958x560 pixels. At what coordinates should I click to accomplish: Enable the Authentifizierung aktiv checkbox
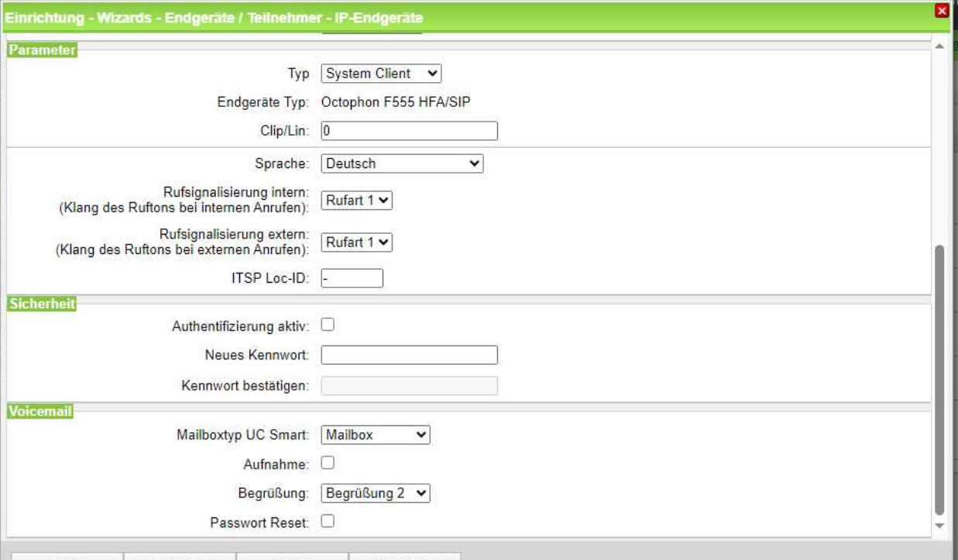328,325
